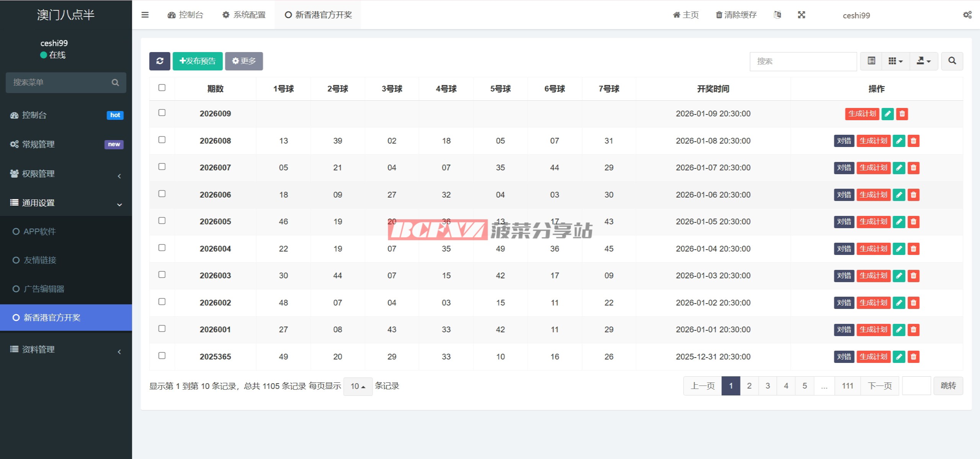Click the language switch icon in the header
Viewport: 980px width, 459px height.
tap(777, 15)
